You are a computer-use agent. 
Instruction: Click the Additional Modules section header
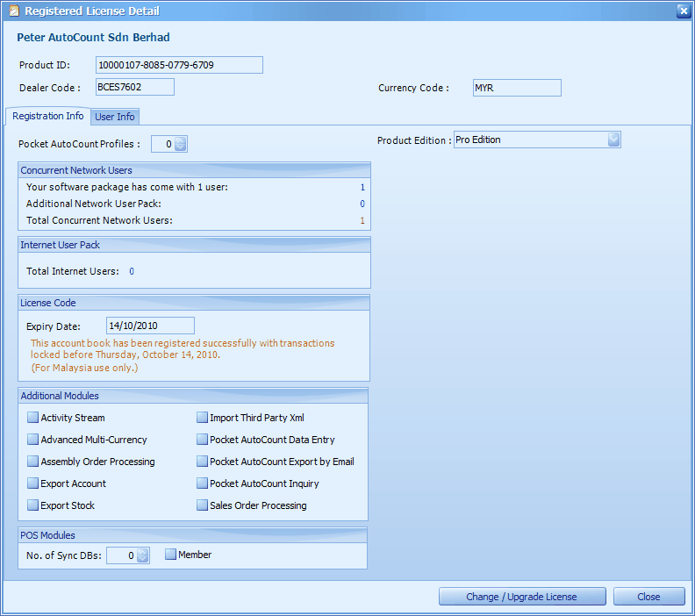193,396
